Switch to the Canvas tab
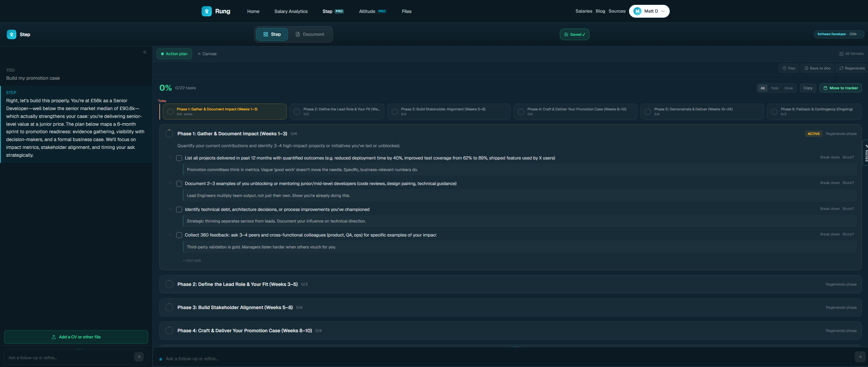The image size is (868, 367). click(x=207, y=54)
